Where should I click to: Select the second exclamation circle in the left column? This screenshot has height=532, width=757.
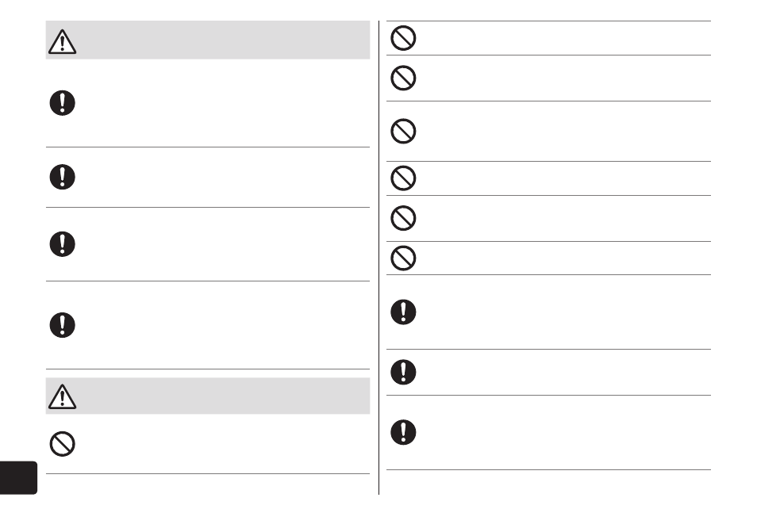[62, 177]
